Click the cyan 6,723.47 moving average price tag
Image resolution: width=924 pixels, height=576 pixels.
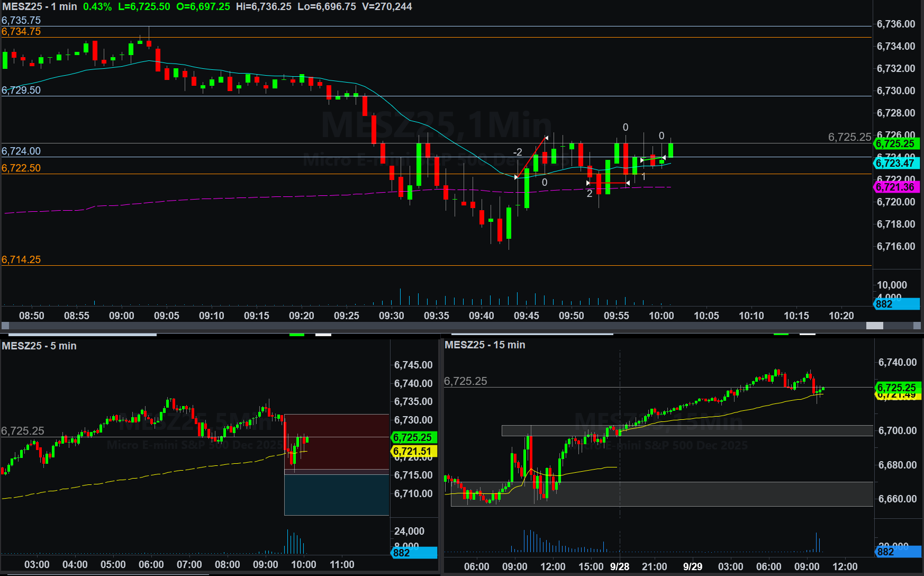coord(896,163)
